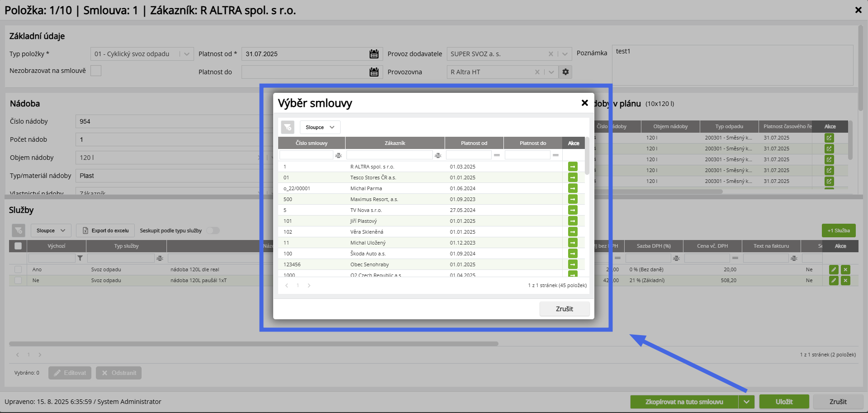Delete service row nádoba 120L paušál 1xT
The image size is (868, 413).
pos(845,280)
